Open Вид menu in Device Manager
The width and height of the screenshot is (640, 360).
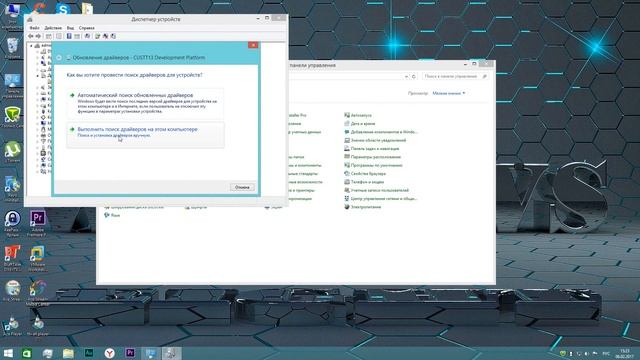(x=70, y=28)
